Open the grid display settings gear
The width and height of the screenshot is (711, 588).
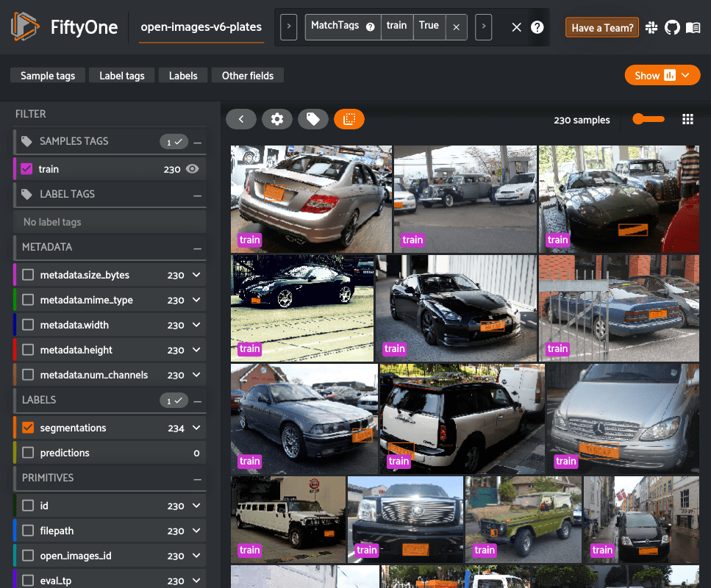(x=277, y=119)
